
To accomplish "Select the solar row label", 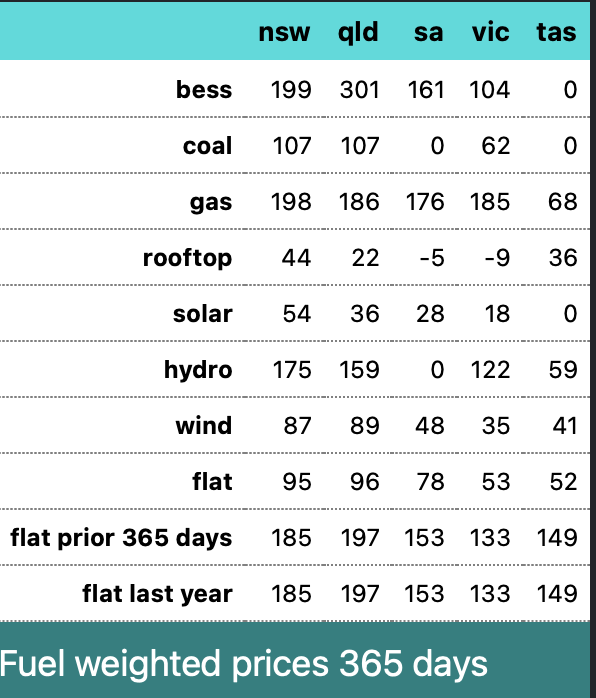I will [x=203, y=314].
